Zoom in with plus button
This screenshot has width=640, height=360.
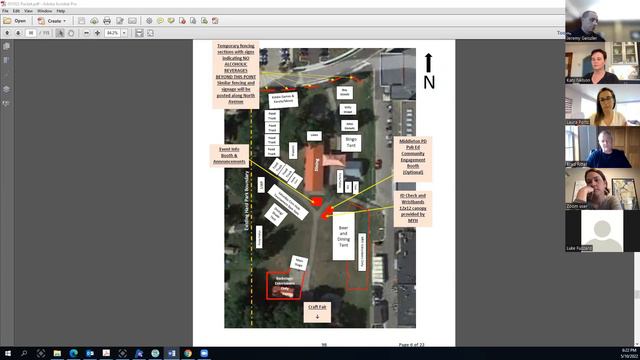[98, 33]
